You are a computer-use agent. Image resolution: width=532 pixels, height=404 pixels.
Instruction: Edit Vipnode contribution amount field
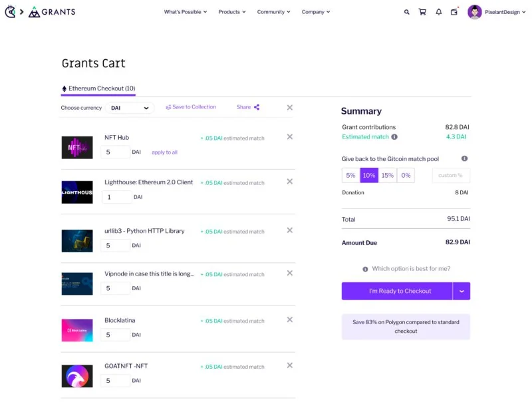(x=115, y=288)
